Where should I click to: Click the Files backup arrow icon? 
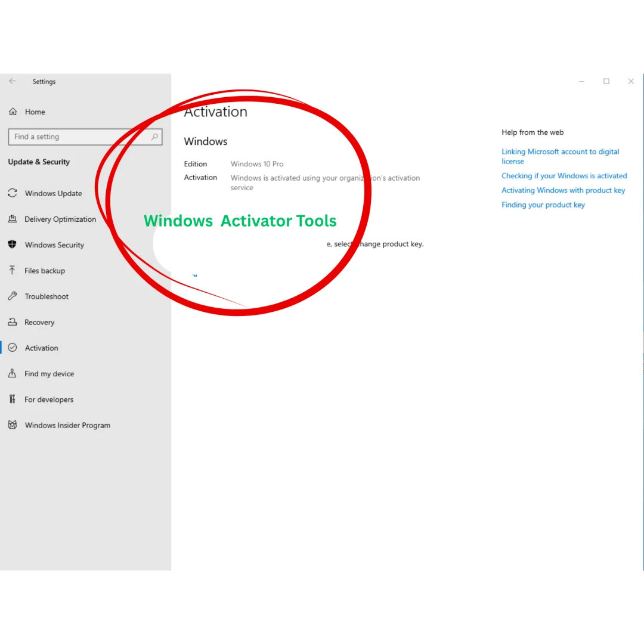point(12,271)
